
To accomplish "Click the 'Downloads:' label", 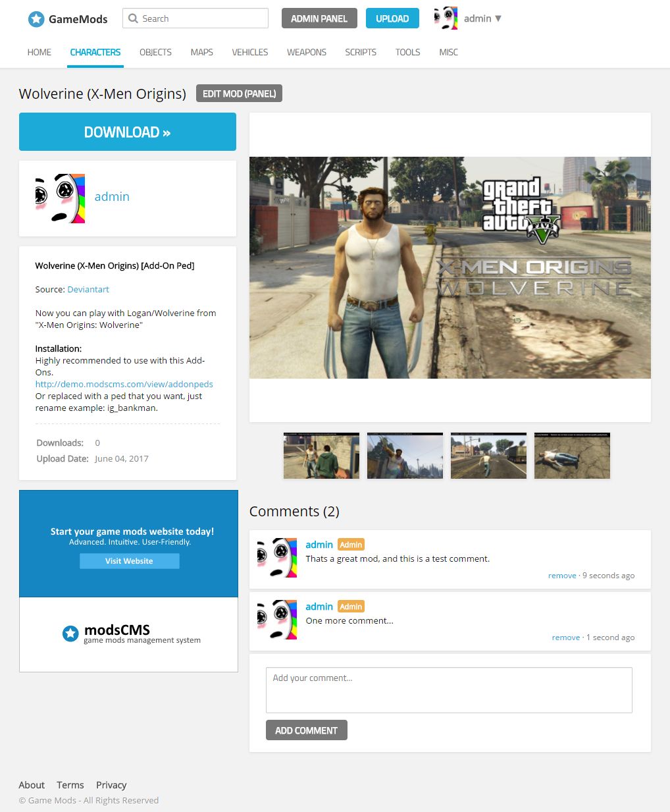I will pyautogui.click(x=60, y=443).
